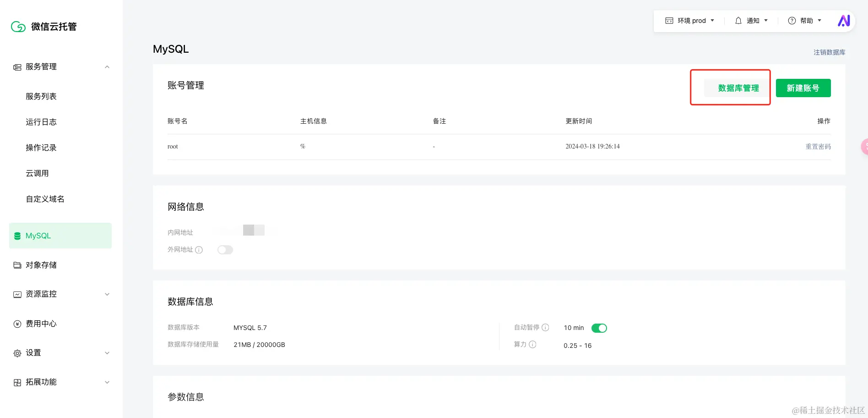Click the 注销数据库 link
868x418 pixels.
click(829, 52)
